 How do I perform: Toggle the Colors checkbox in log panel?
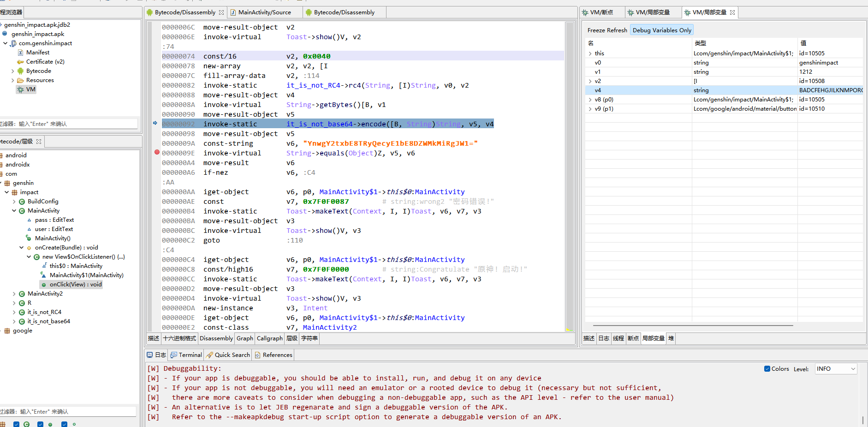pyautogui.click(x=767, y=368)
